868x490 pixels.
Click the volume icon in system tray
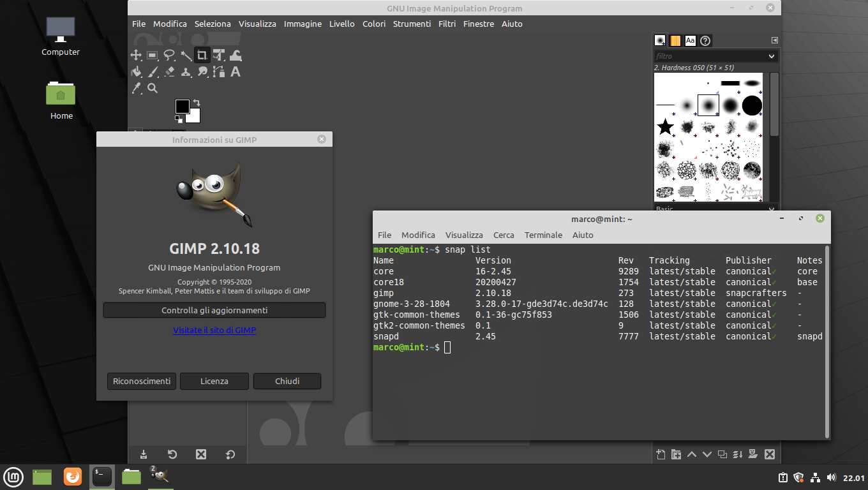[831, 477]
